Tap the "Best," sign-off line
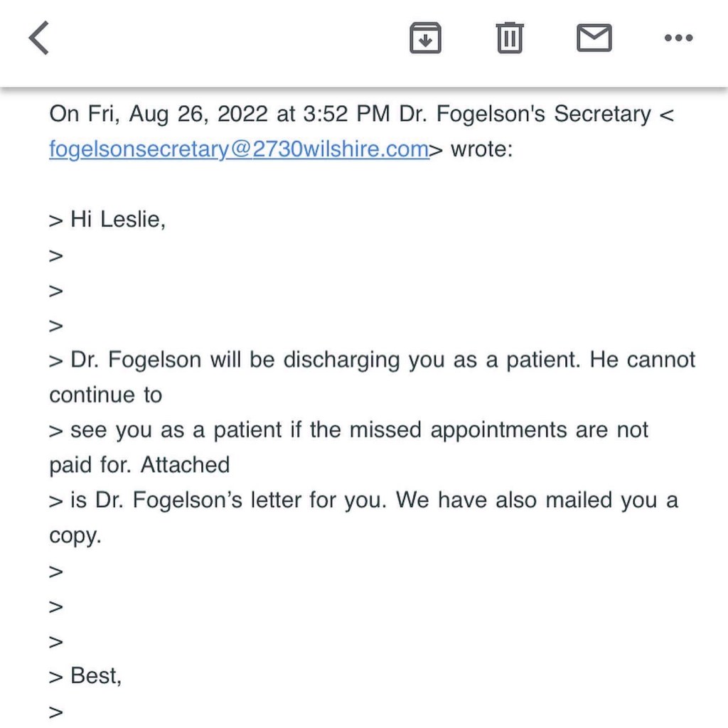 96,675
